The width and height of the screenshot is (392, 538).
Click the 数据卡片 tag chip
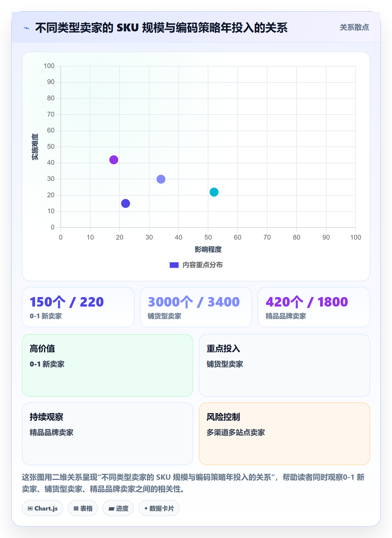pyautogui.click(x=159, y=508)
